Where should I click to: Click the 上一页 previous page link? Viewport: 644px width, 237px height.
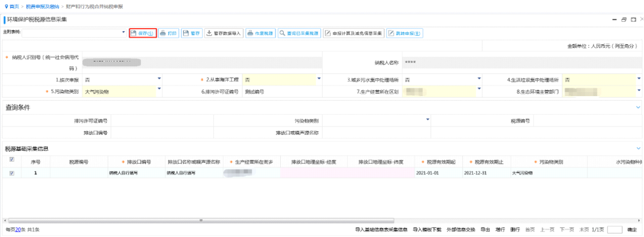coord(547,230)
